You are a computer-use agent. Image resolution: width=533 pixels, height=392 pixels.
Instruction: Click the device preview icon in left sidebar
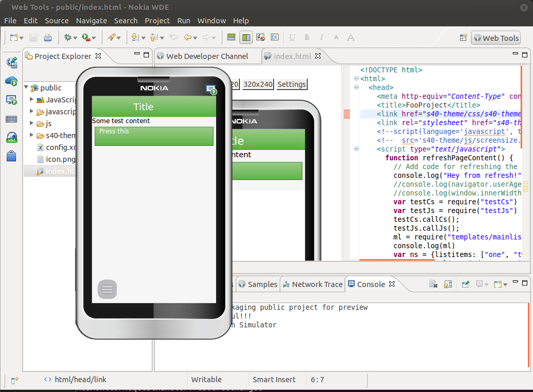[x=11, y=100]
